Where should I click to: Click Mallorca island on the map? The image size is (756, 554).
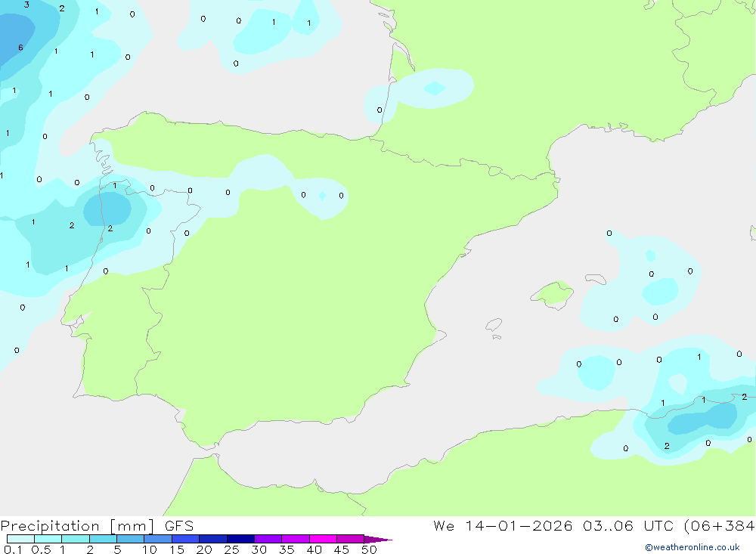coord(552,294)
